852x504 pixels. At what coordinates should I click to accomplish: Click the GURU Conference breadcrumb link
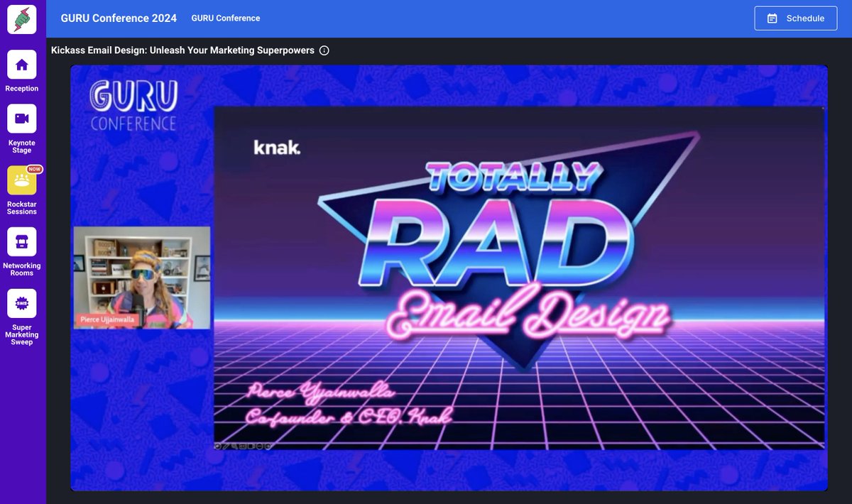click(x=226, y=18)
